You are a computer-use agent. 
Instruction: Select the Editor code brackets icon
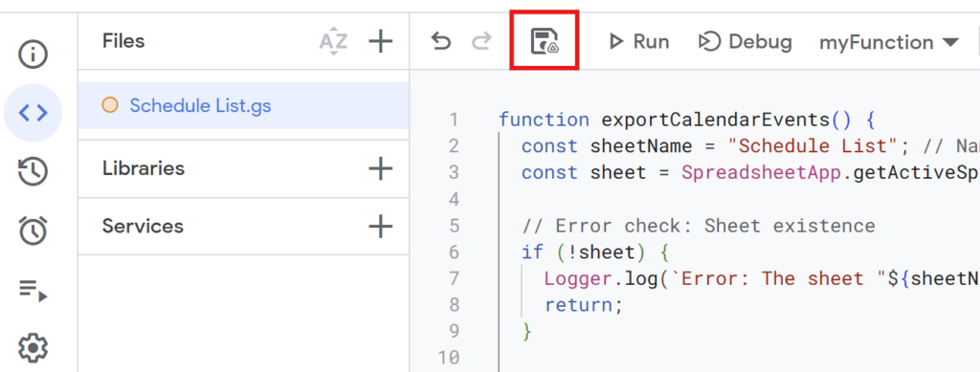point(33,113)
